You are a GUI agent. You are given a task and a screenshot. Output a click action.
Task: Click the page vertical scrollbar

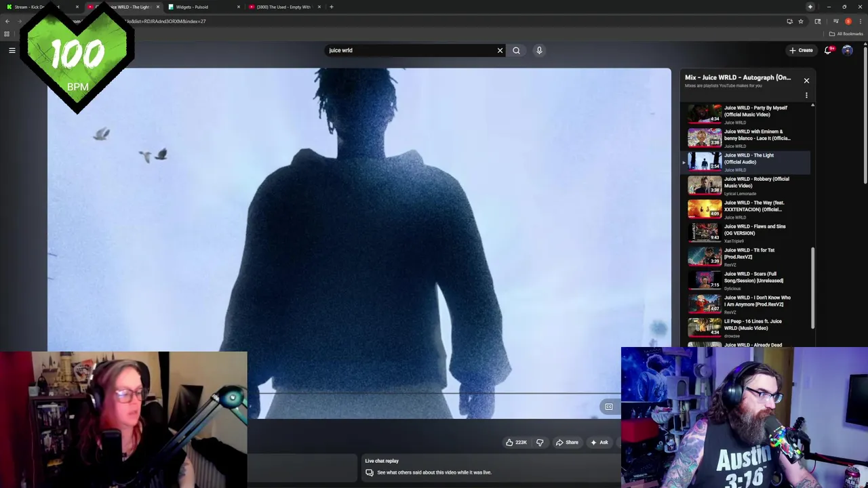(x=865, y=115)
